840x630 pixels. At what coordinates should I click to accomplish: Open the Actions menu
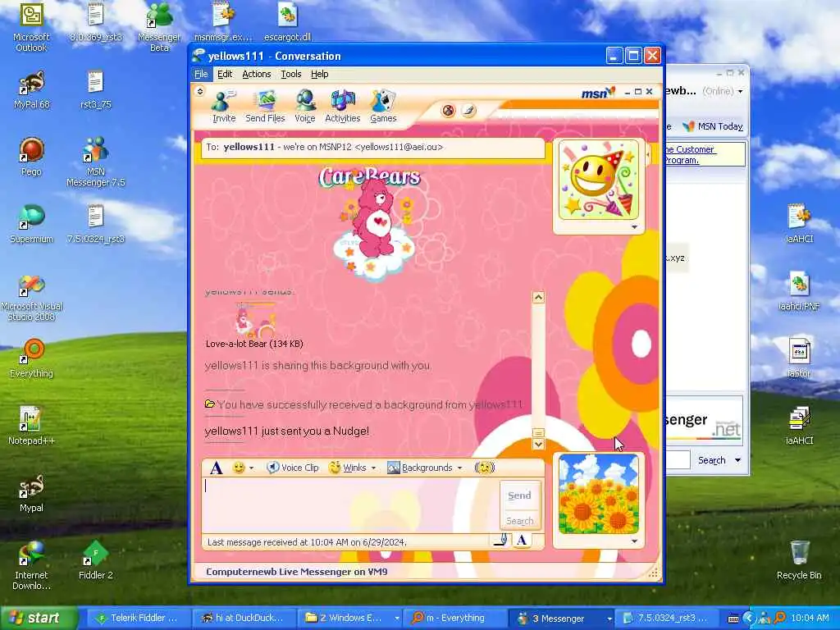[256, 74]
